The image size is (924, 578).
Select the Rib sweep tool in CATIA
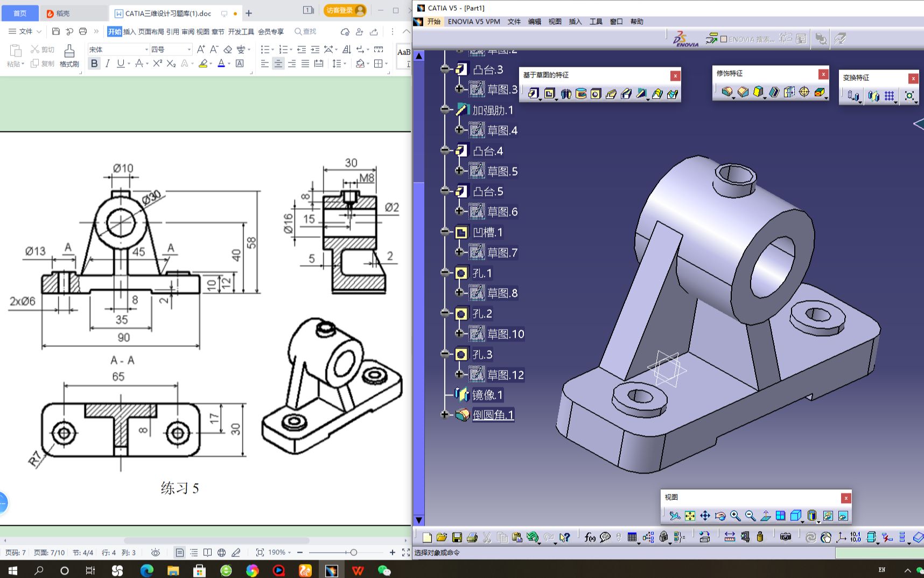click(x=611, y=94)
